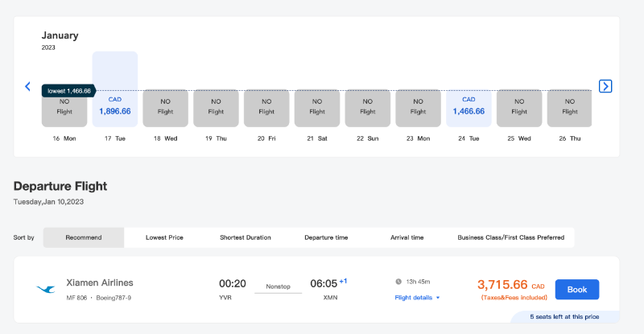644x334 pixels.
Task: Select Tuesday 24 fare CAD 1,466.66
Action: pyautogui.click(x=469, y=107)
